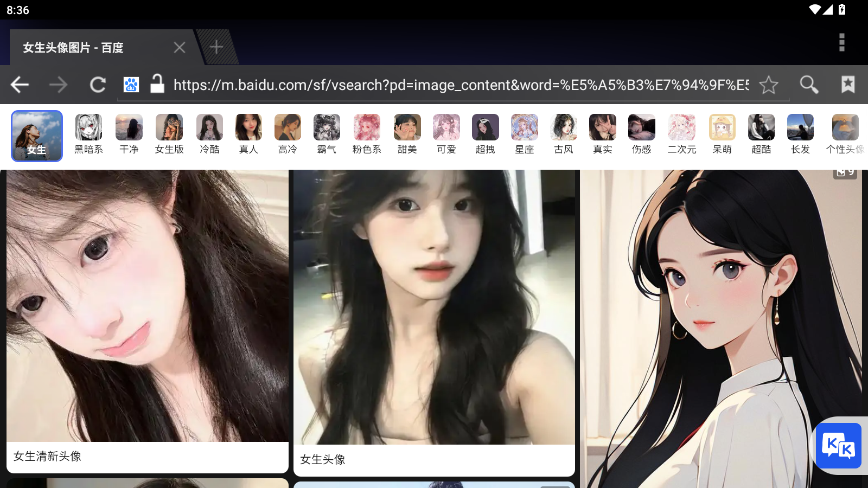Tap the floating KK keyboard button
This screenshot has height=488, width=868.
coord(839,445)
